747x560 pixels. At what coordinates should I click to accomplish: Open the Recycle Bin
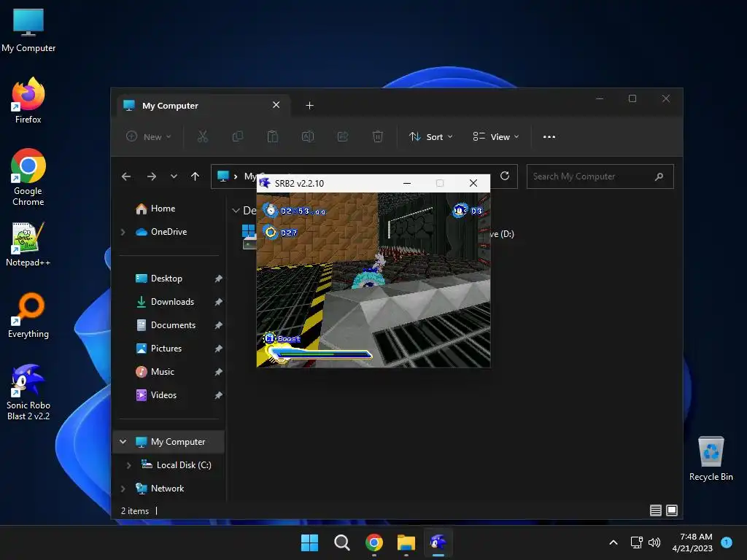711,459
